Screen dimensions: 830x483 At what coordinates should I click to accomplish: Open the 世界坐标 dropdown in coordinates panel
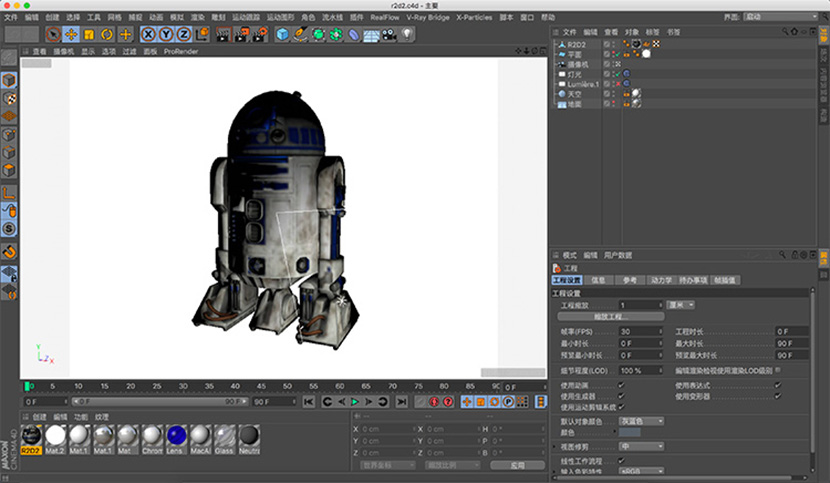(x=388, y=465)
